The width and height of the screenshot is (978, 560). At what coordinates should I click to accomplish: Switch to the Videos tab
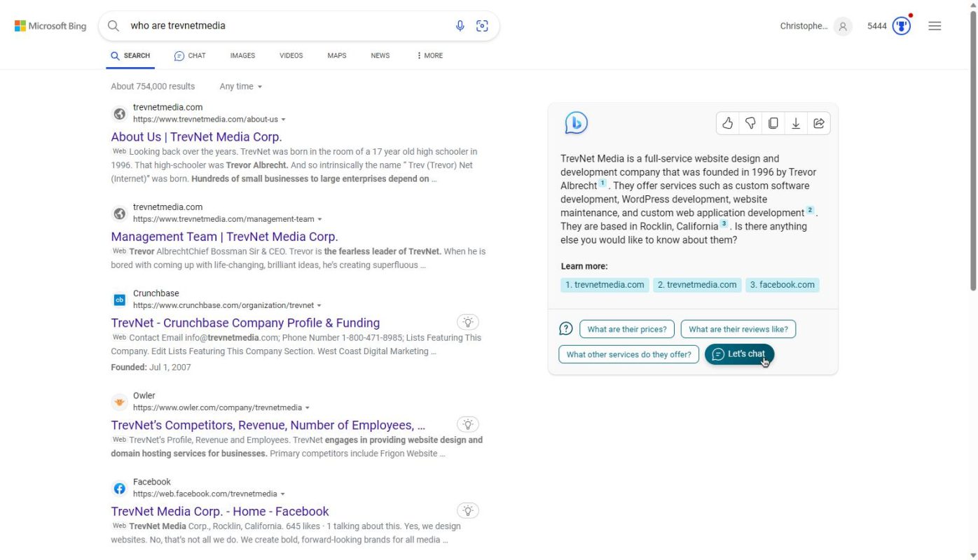click(291, 55)
